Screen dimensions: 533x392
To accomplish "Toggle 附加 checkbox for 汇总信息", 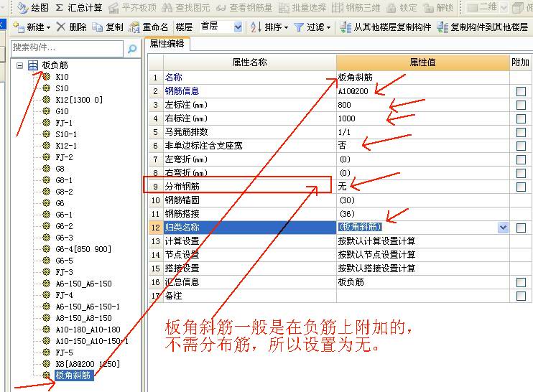I will 521,282.
